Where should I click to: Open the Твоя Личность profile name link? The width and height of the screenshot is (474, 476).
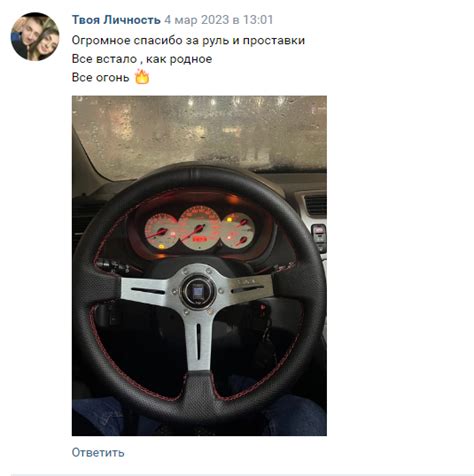(116, 20)
